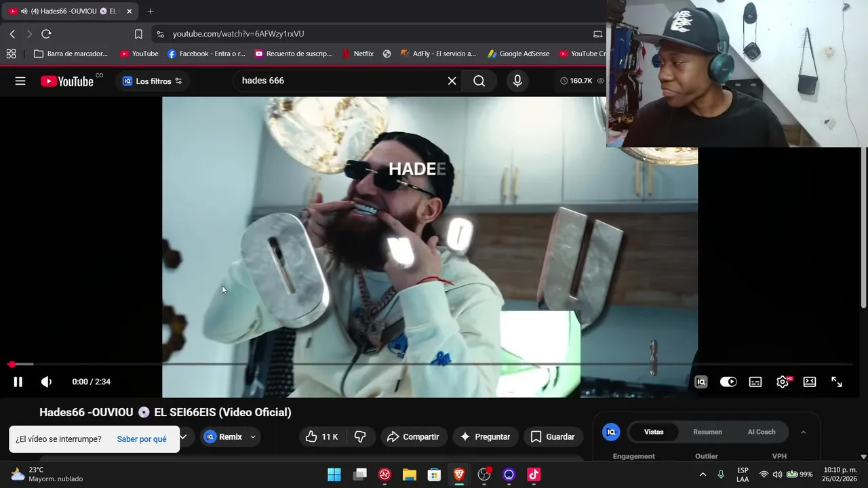Share the video with Compartir

pyautogui.click(x=413, y=437)
